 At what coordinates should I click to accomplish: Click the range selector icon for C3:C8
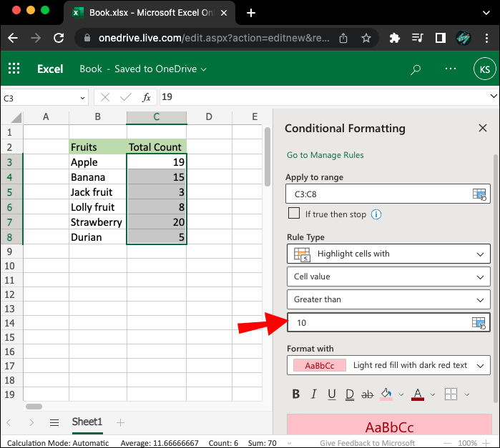click(479, 194)
